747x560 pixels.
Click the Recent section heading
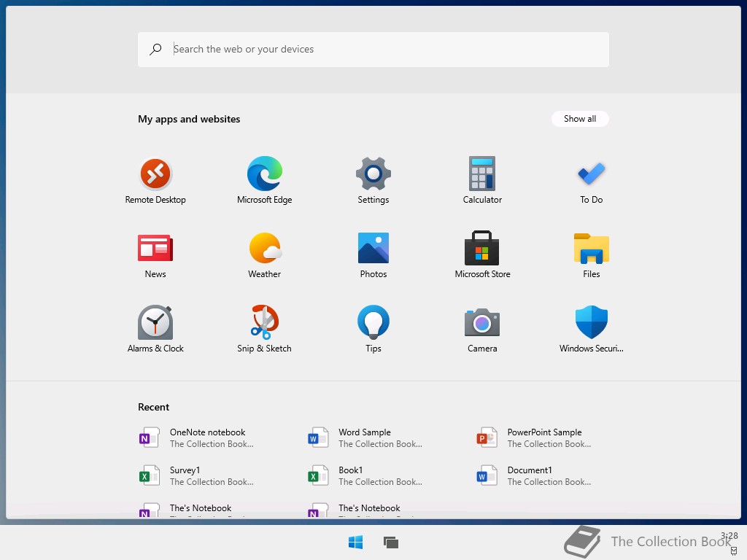(153, 407)
